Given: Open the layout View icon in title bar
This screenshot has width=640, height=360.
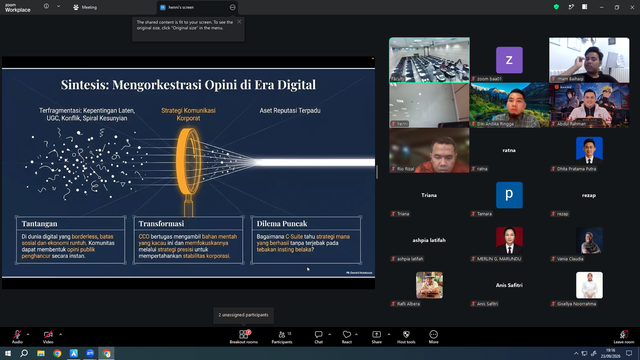Looking at the screenshot, I should coord(584,7).
